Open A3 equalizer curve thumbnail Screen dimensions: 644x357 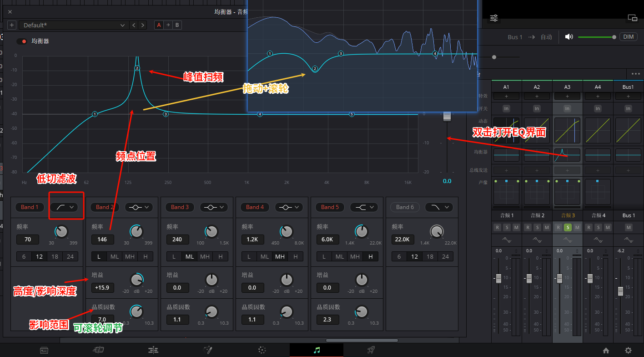pyautogui.click(x=567, y=155)
